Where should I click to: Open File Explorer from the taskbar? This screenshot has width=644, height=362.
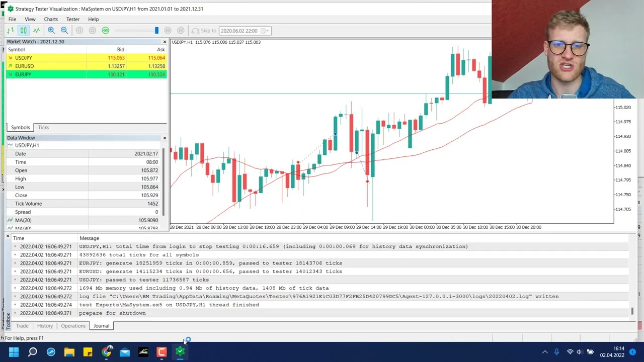69,352
